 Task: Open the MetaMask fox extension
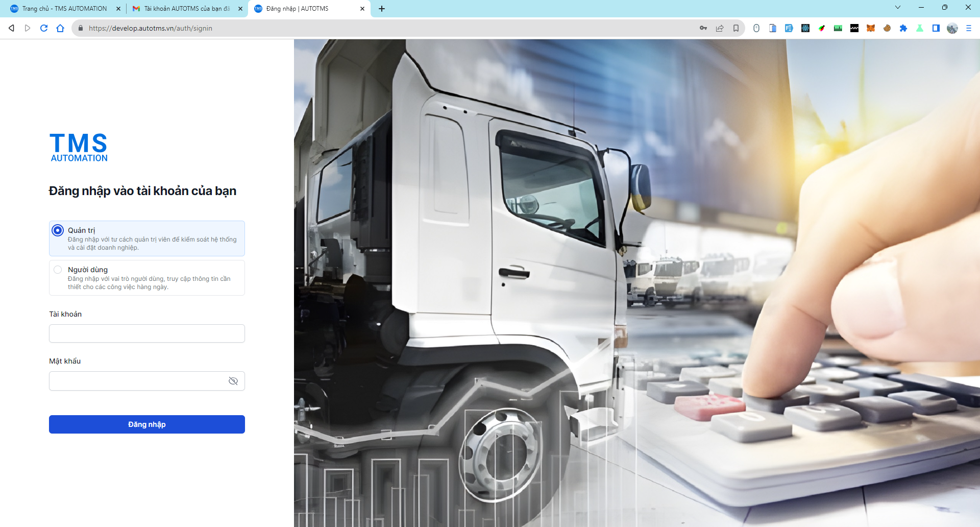click(871, 28)
